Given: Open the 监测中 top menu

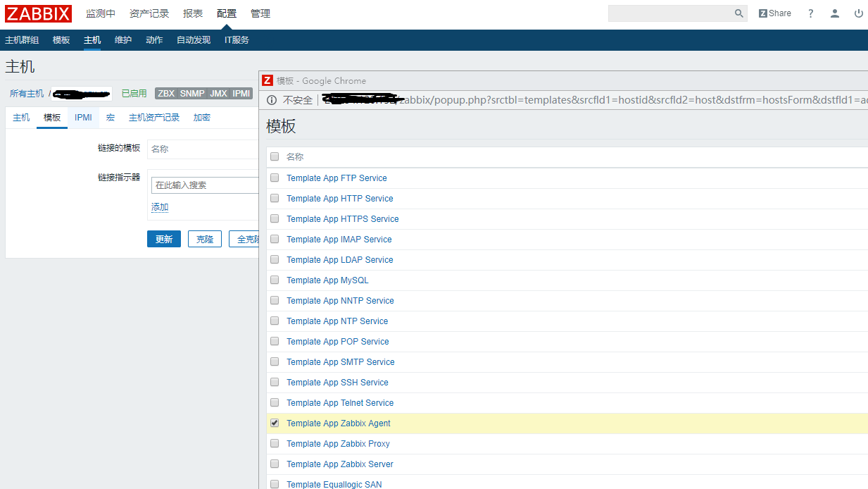Looking at the screenshot, I should (101, 13).
